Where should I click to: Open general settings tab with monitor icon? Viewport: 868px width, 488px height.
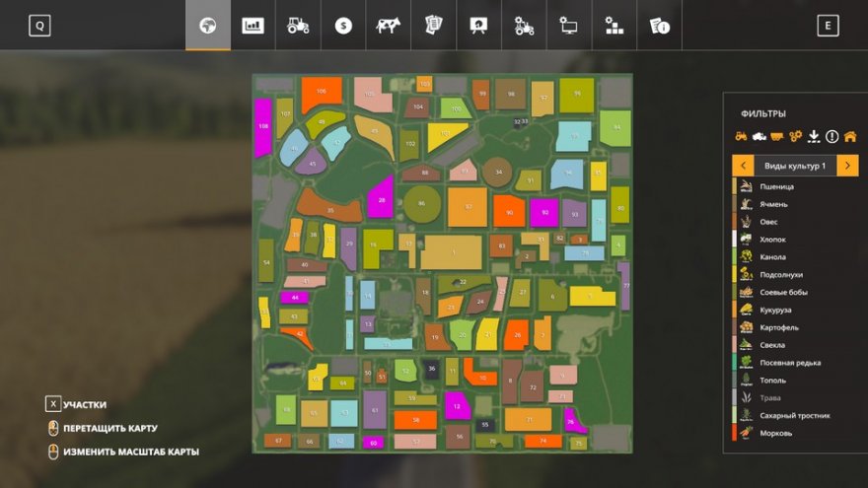(x=569, y=26)
